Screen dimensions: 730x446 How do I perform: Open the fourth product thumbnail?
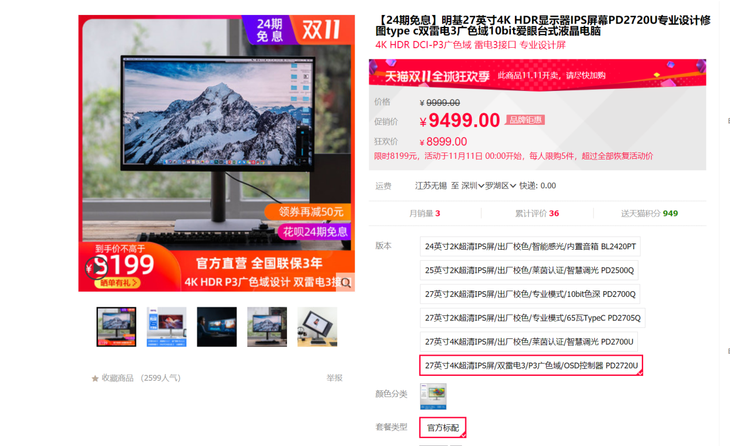coord(267,327)
